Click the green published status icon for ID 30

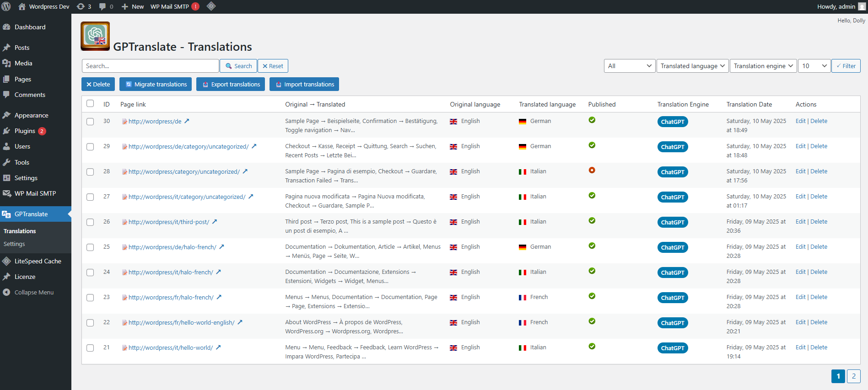click(x=592, y=120)
